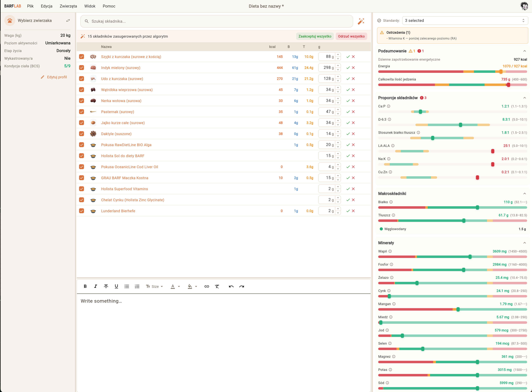Viewport: 532px width, 392px height.
Task: Click the magic wand auto-suggest icon
Action: (361, 21)
